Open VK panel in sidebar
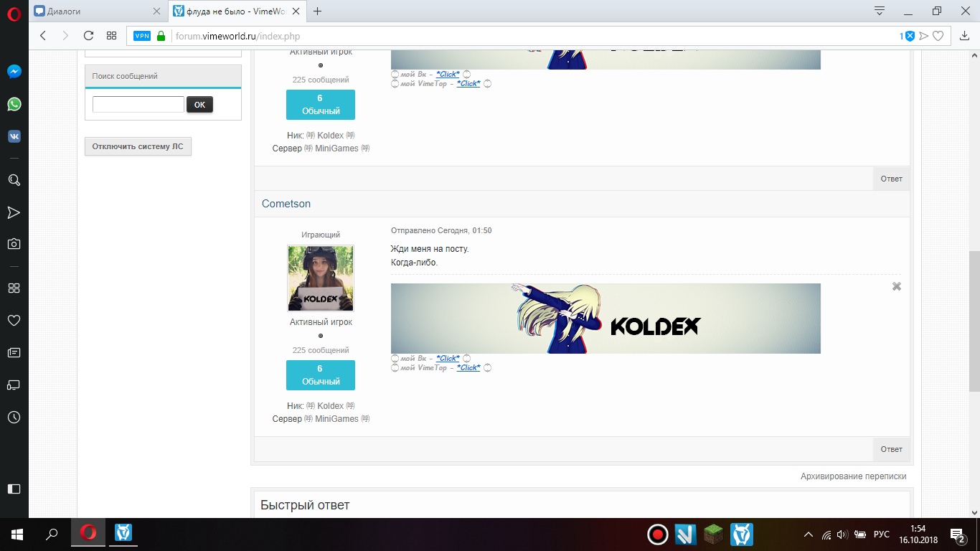Image resolution: width=980 pixels, height=551 pixels. tap(14, 136)
